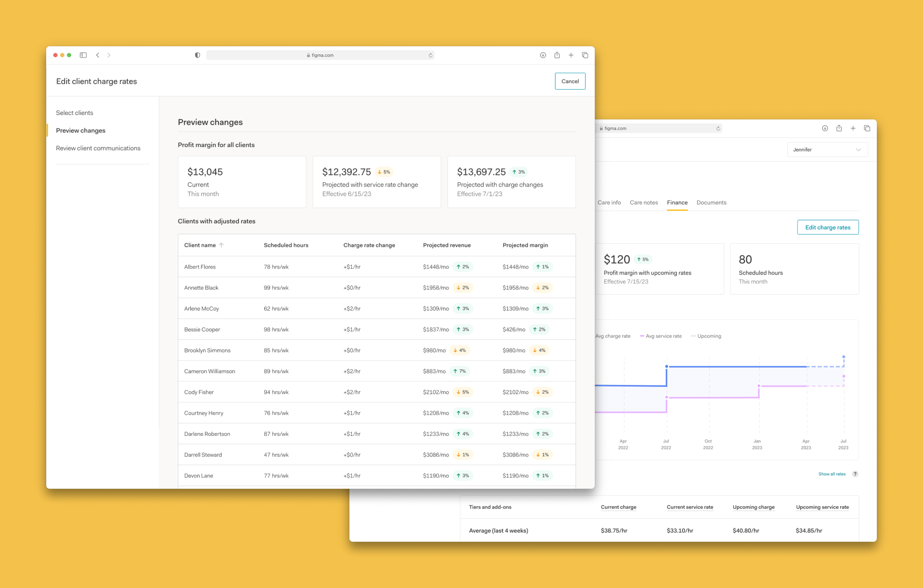Viewport: 923px width, 588px height.
Task: Click Projected revenue column header
Action: click(447, 245)
